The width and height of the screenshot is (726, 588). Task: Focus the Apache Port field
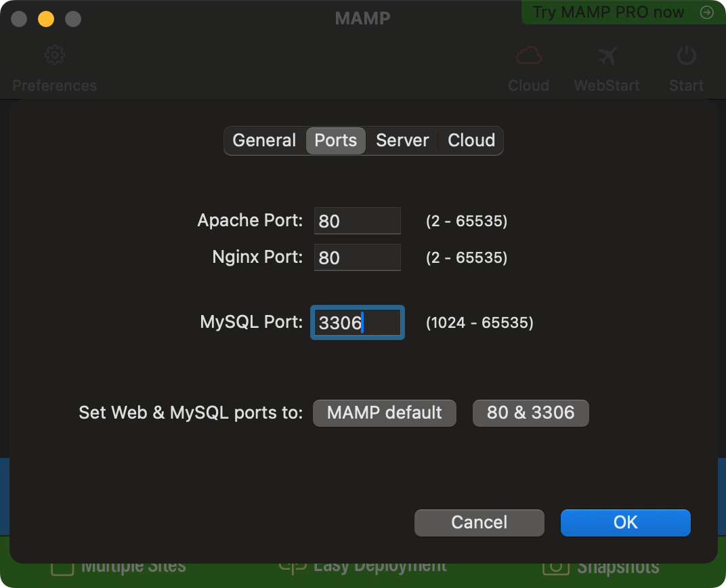pyautogui.click(x=357, y=221)
